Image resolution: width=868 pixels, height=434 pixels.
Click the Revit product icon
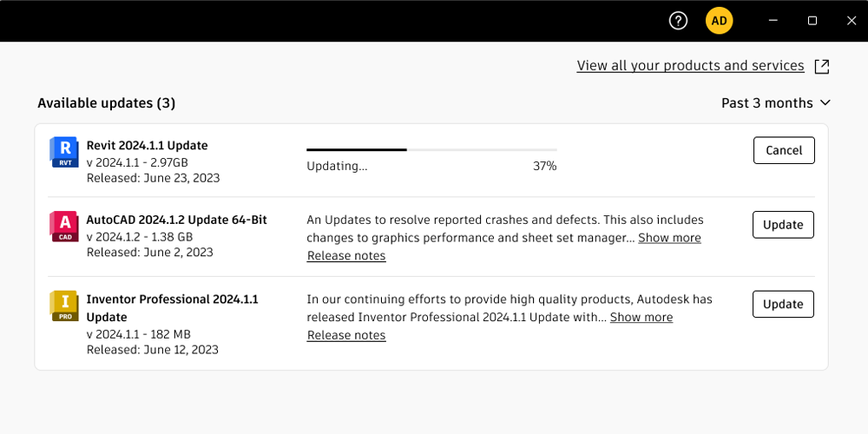pos(64,152)
